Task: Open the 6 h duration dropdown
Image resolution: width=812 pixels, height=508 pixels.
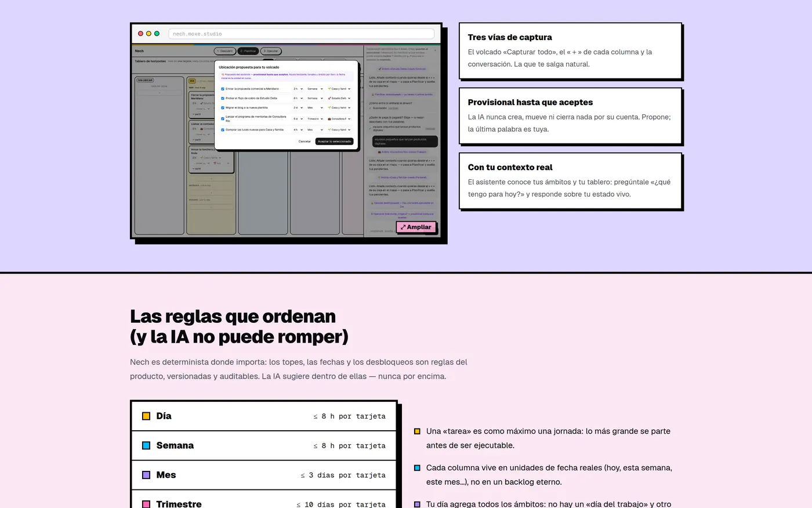Action: coord(298,98)
